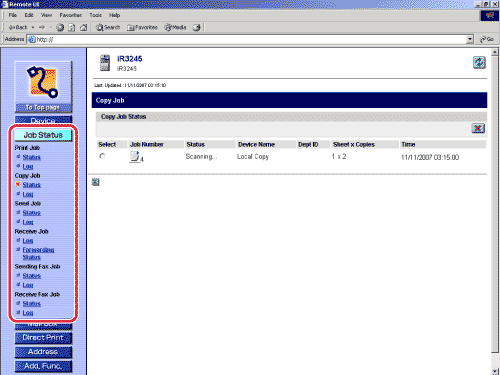Cancel job with the red X icon

pyautogui.click(x=478, y=128)
